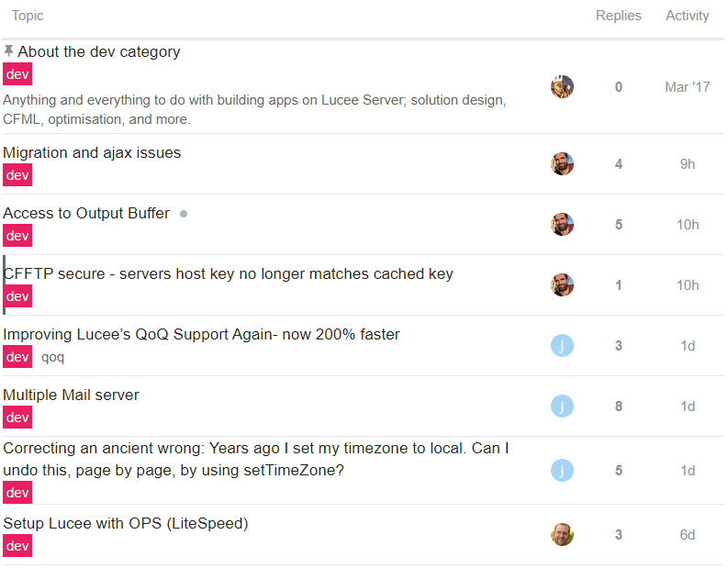
Task: Select the qoq tag
Action: pos(52,357)
